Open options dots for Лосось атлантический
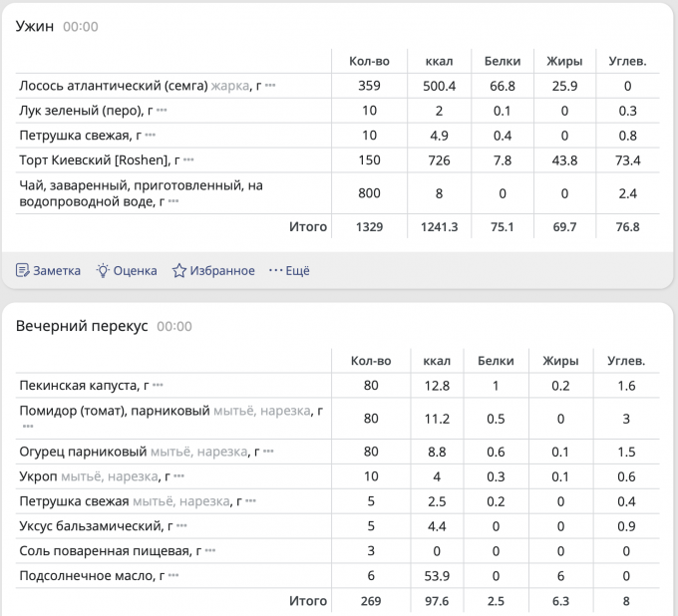The width and height of the screenshot is (678, 616). [x=270, y=87]
